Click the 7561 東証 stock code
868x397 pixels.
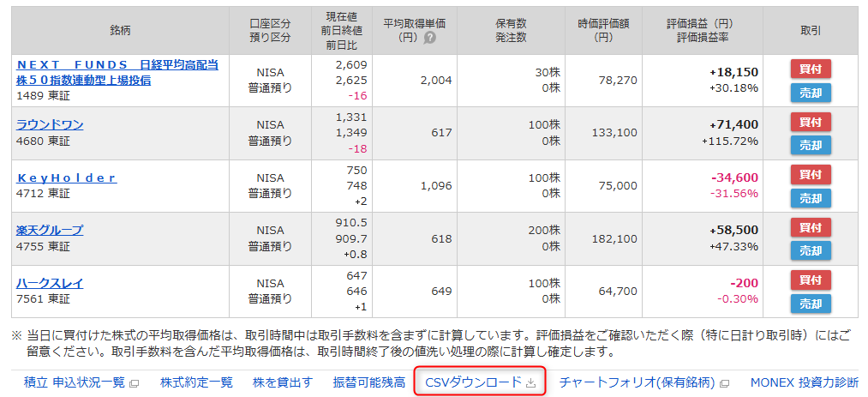point(43,299)
